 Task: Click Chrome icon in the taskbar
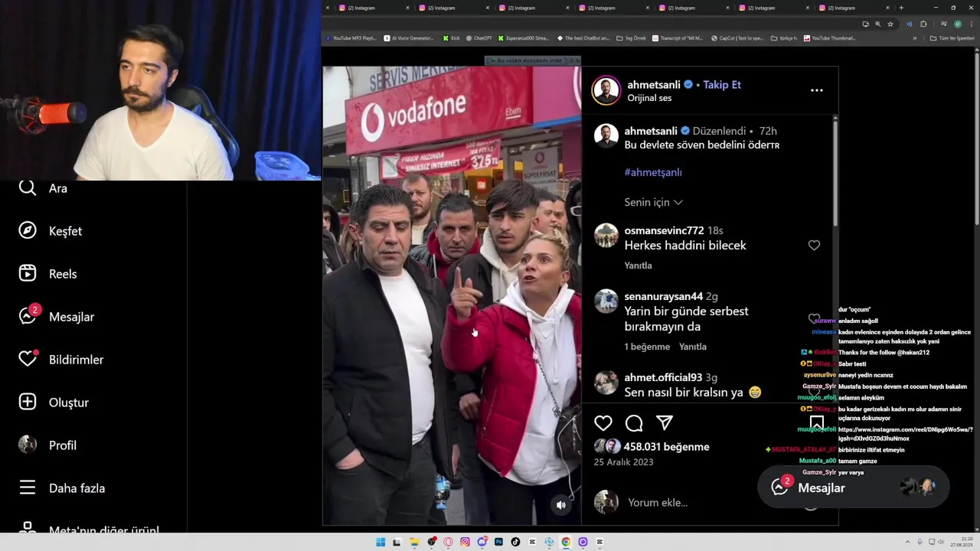(566, 542)
